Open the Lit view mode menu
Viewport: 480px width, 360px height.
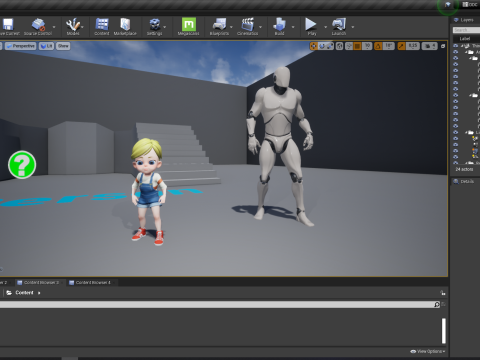click(46, 46)
